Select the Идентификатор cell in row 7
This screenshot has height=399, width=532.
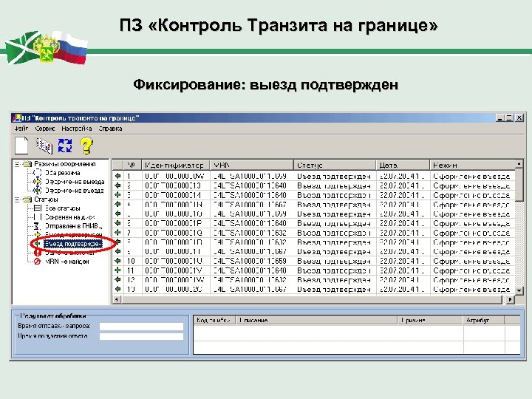point(176,233)
